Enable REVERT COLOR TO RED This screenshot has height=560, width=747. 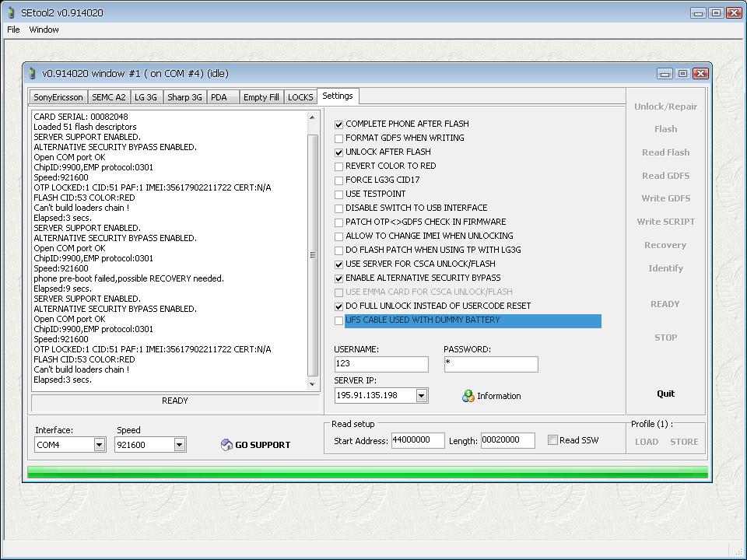[338, 166]
